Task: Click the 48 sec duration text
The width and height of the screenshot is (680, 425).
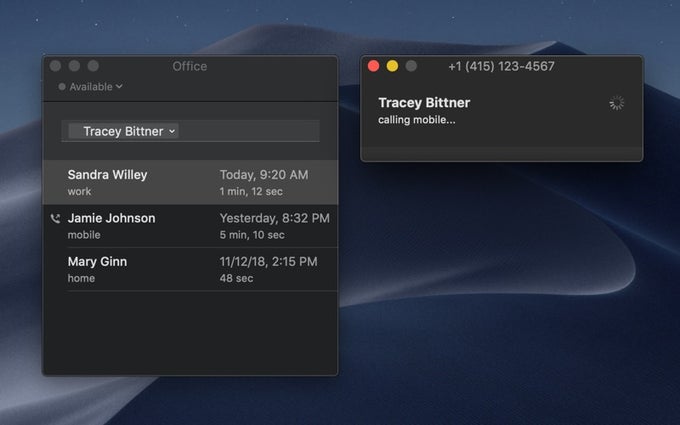Action: pos(236,278)
